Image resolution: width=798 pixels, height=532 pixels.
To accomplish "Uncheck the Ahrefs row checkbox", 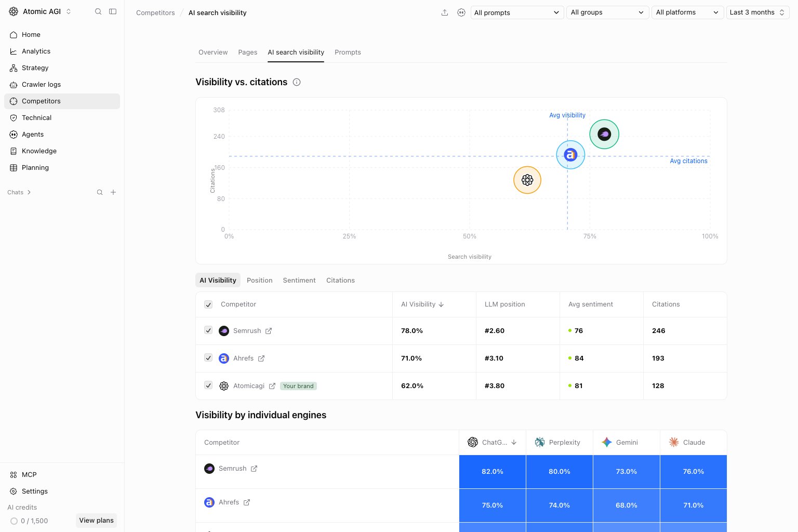I will [208, 358].
